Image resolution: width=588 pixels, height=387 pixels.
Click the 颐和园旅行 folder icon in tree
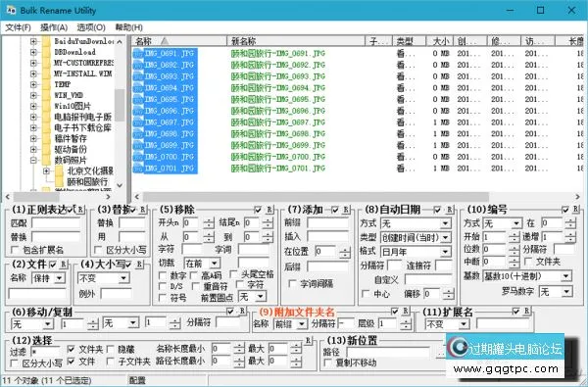[x=59, y=182]
